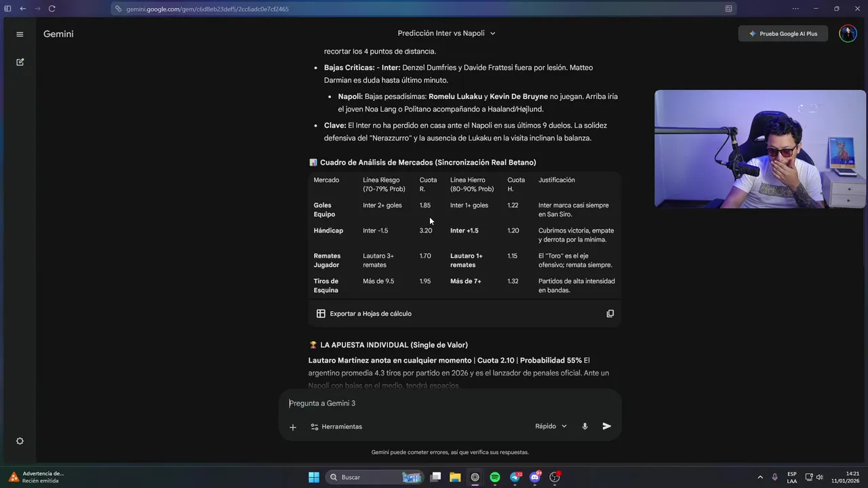Go forward with the browser forward arrow
The height and width of the screenshot is (488, 868).
[x=37, y=9]
